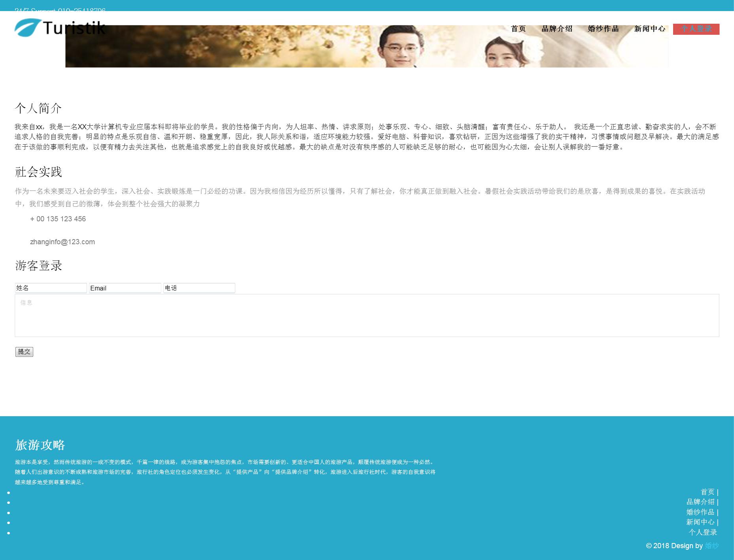Go to 品牌介绍 in top navigation

pos(557,29)
